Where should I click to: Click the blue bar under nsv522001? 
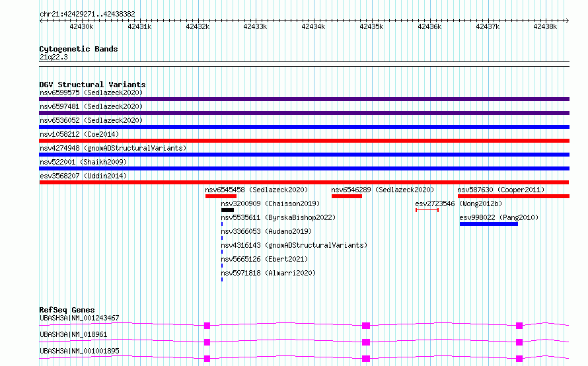(304, 168)
